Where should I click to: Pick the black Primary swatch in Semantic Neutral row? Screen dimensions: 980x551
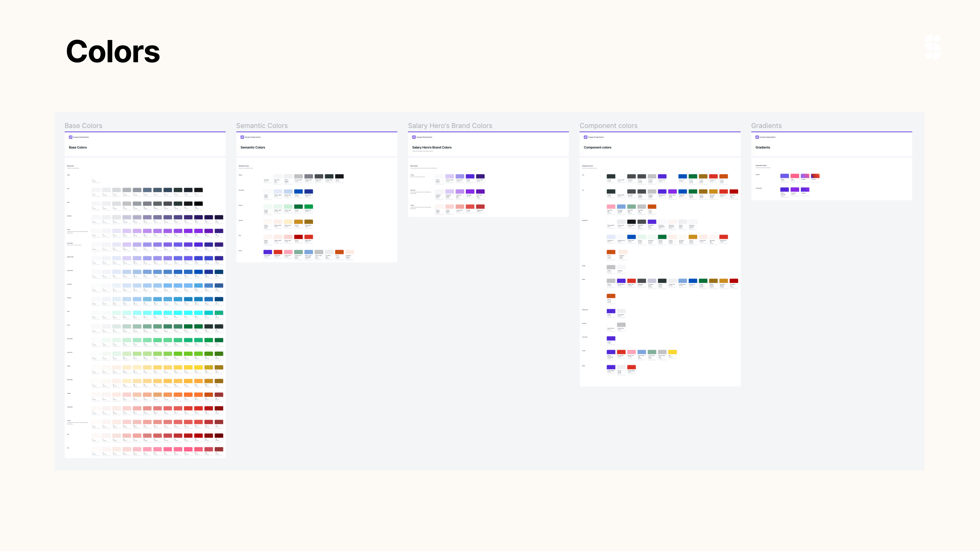point(339,177)
